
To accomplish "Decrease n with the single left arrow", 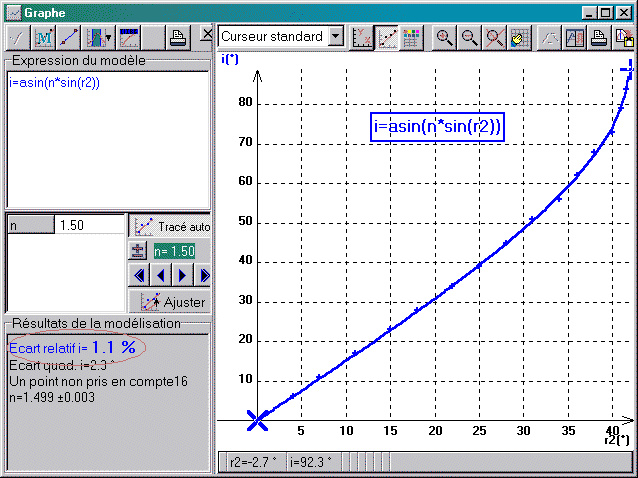I will point(161,274).
